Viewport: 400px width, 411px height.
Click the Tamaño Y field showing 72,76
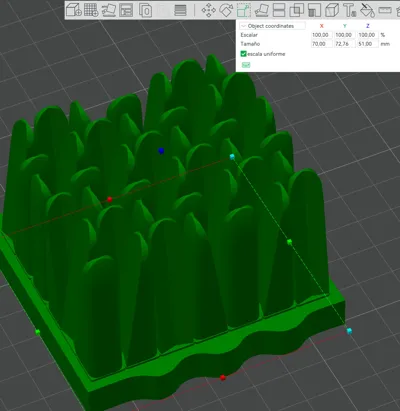click(x=344, y=44)
